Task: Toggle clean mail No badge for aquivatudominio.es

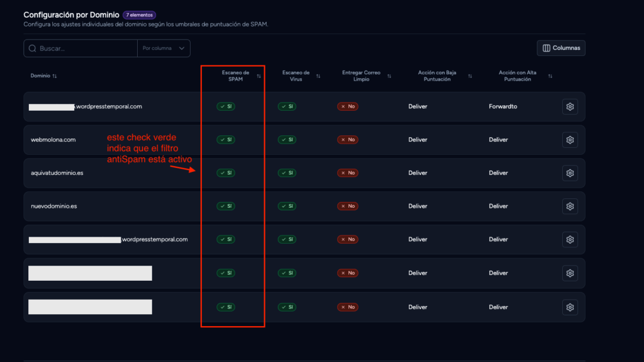Action: pyautogui.click(x=348, y=173)
